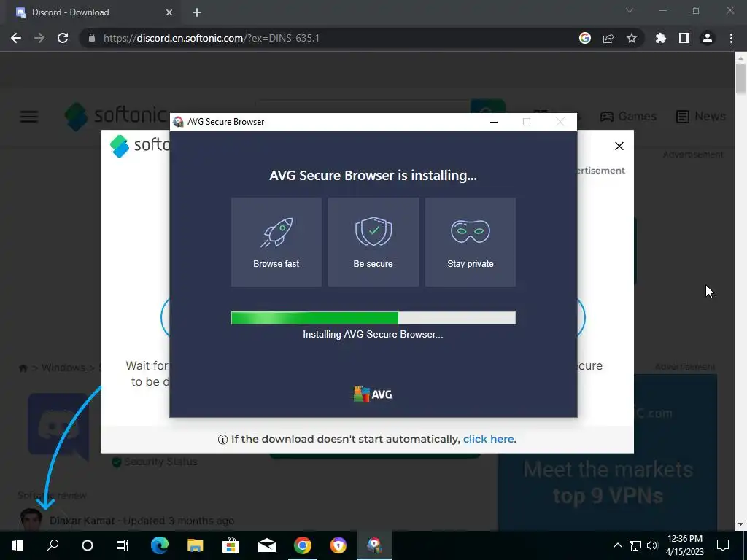This screenshot has height=560, width=747.
Task: Open taskbar search
Action: [x=53, y=545]
